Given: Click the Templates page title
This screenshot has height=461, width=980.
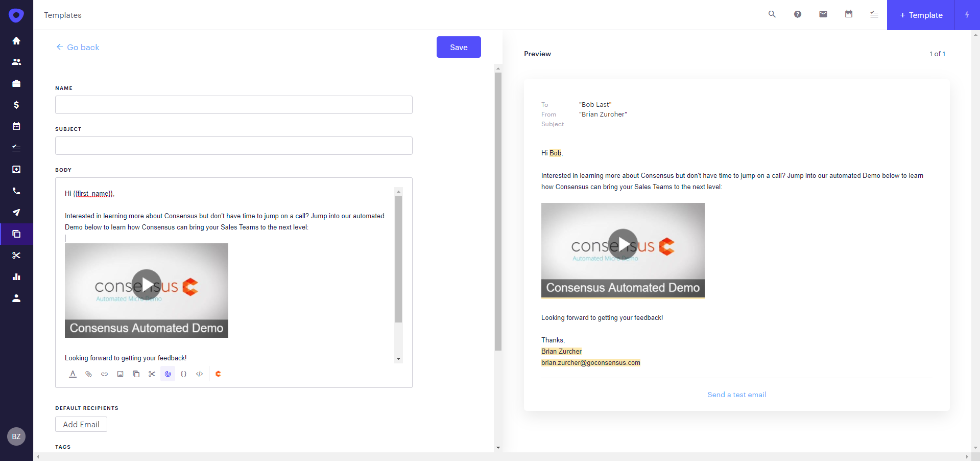Looking at the screenshot, I should pos(63,15).
